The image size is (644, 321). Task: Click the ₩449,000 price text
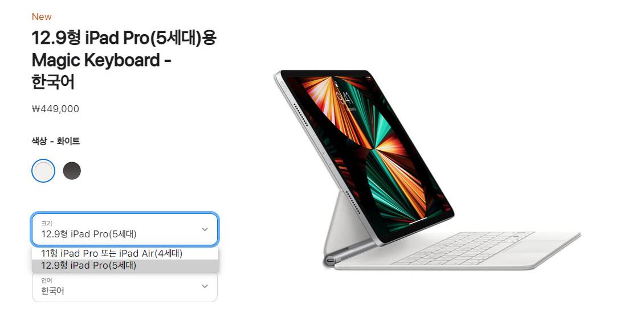(x=55, y=109)
